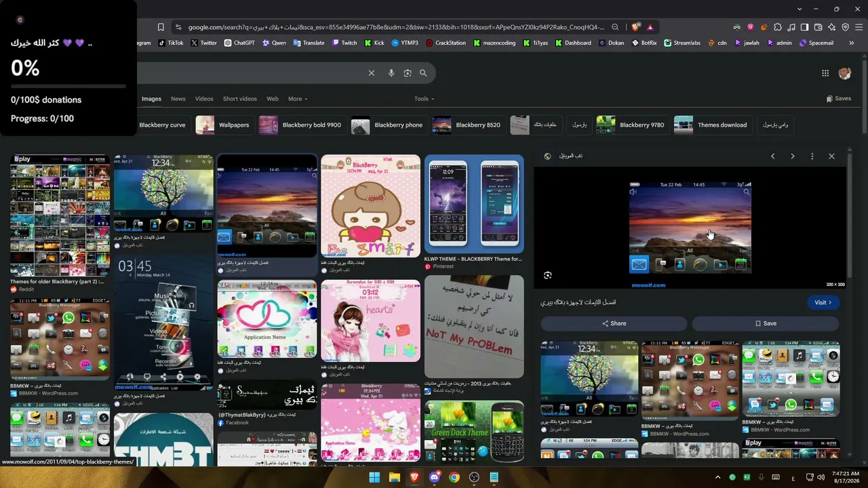Screen dimensions: 868x488
Task: Switch to the Web search tab
Action: 273,99
